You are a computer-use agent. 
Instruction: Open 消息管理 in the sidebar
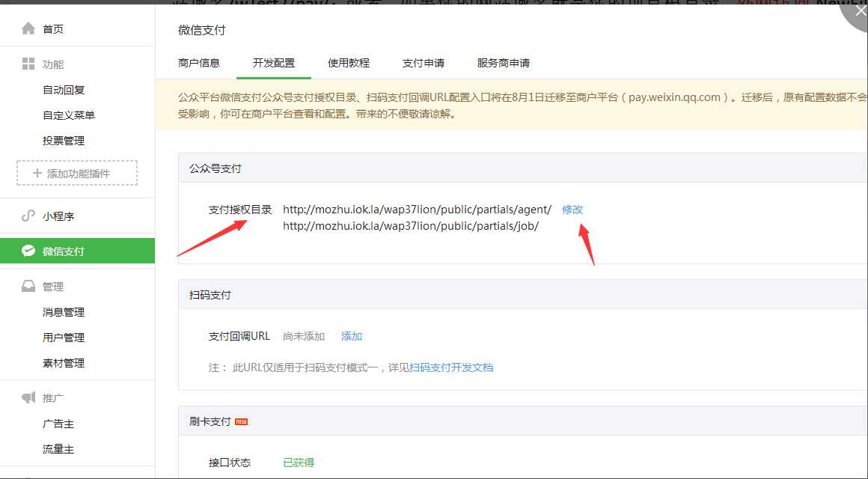click(x=64, y=312)
